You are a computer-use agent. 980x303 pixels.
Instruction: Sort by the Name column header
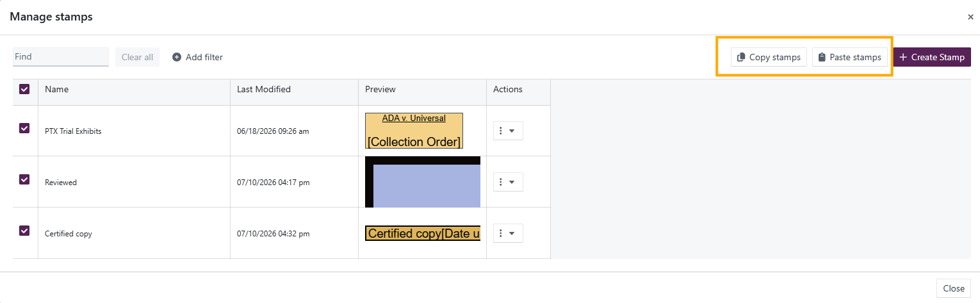pos(57,89)
